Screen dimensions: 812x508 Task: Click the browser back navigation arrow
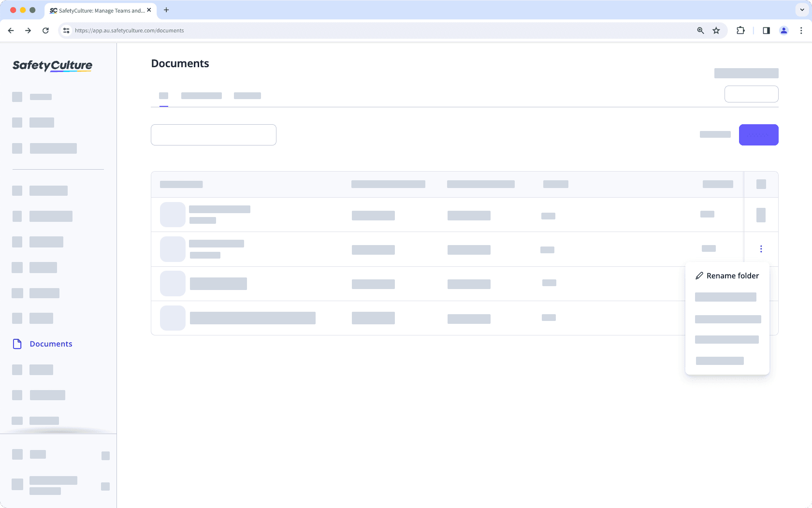pos(11,30)
